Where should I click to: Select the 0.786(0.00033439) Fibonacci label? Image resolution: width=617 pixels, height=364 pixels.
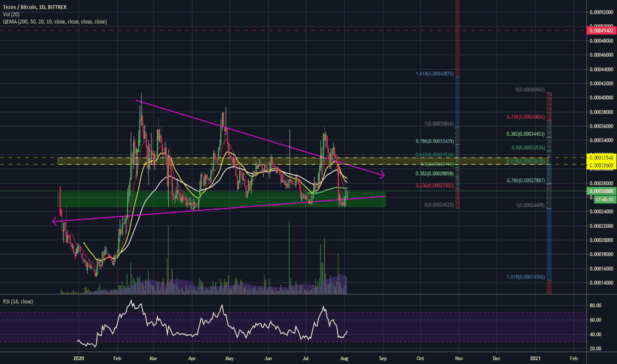click(434, 141)
